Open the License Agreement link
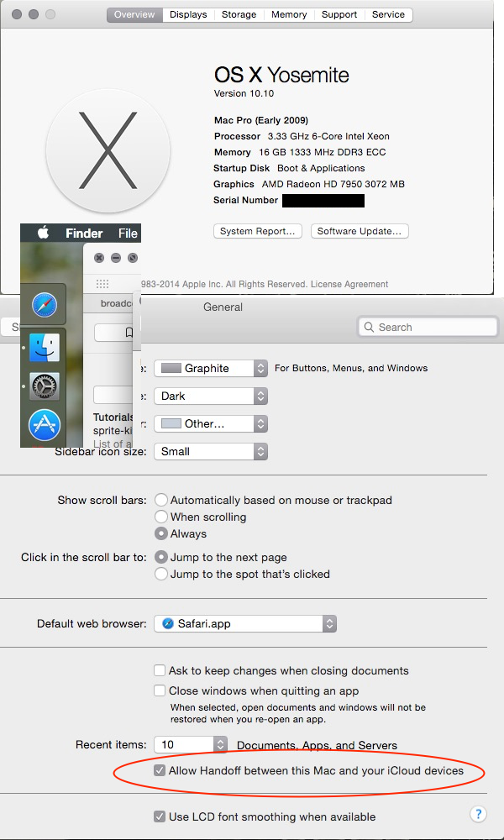 pyautogui.click(x=349, y=284)
